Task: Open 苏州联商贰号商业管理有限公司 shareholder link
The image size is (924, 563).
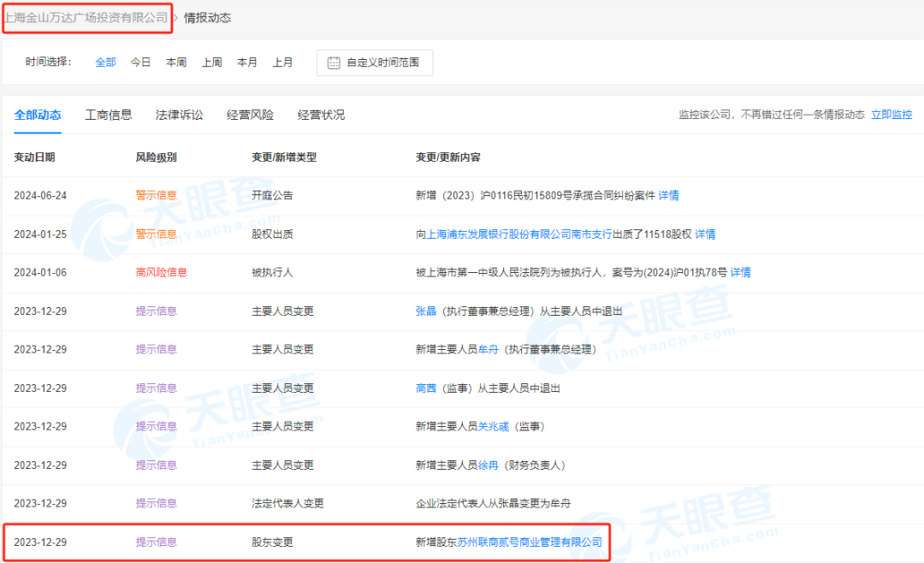Action: tap(530, 542)
